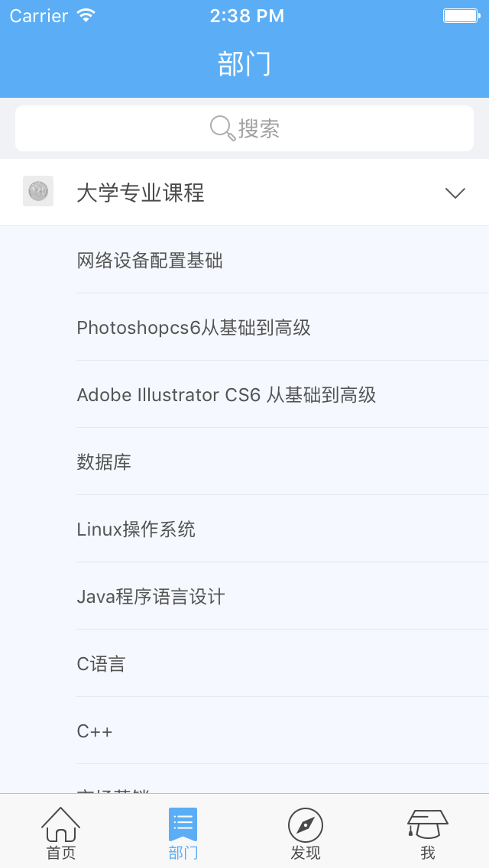Tap the graduation cap 我 icon

point(427,823)
